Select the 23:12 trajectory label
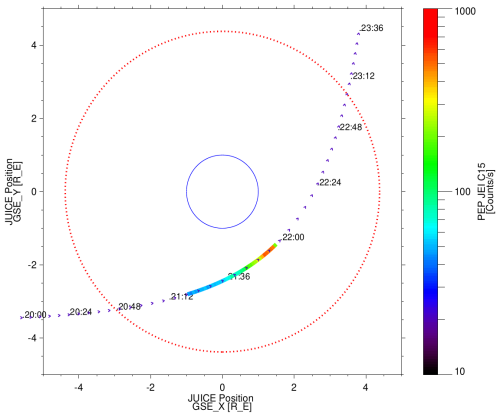The image size is (500, 417). [364, 76]
